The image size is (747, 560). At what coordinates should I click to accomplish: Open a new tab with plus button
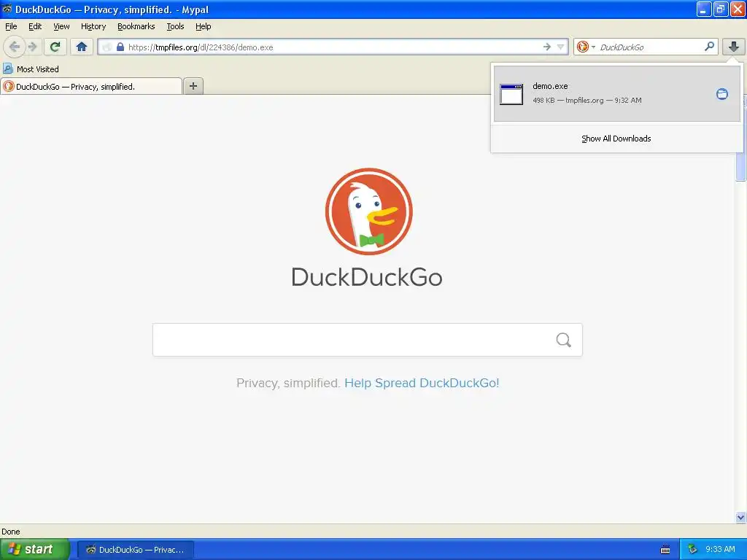coord(193,86)
